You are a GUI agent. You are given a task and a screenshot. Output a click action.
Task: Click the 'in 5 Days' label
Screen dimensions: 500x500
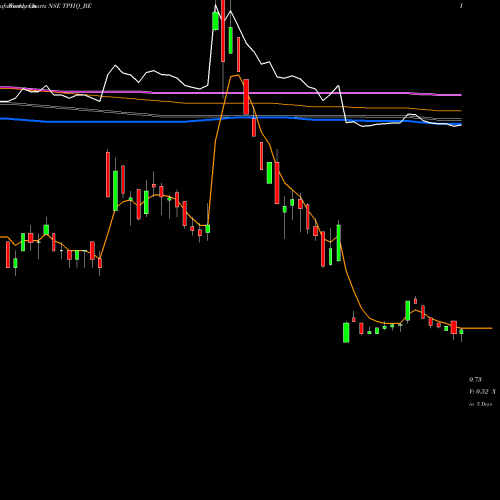(x=480, y=404)
